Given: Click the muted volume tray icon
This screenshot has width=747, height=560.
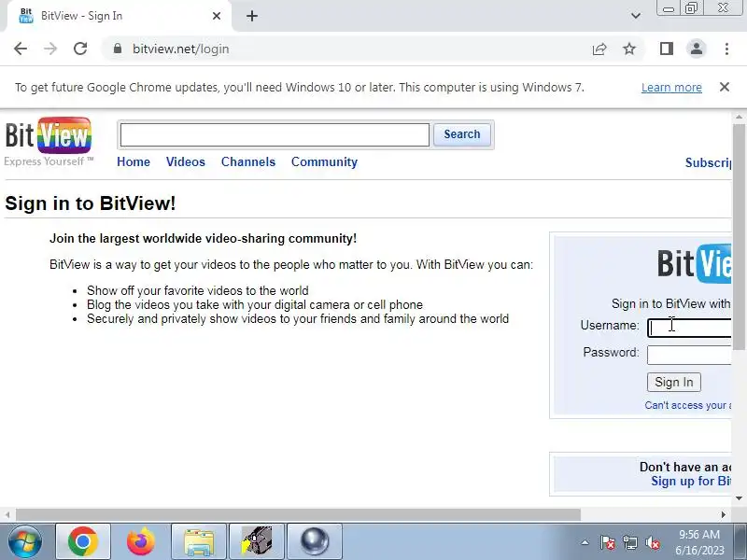Looking at the screenshot, I should (652, 542).
